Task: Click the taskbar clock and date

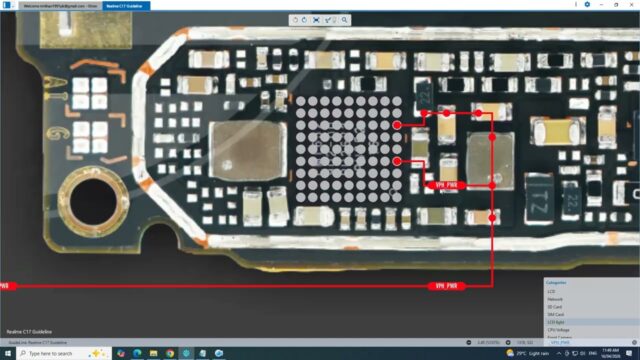Action: pos(611,353)
